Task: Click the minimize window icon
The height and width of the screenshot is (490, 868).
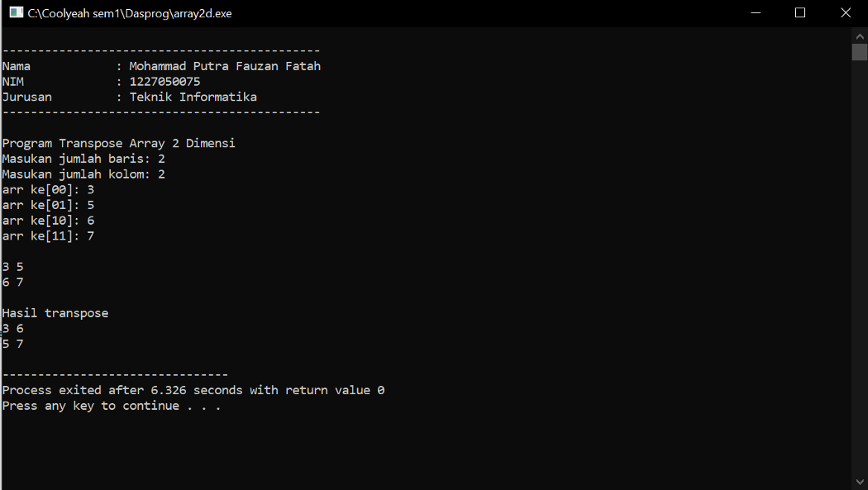Action: tap(755, 12)
